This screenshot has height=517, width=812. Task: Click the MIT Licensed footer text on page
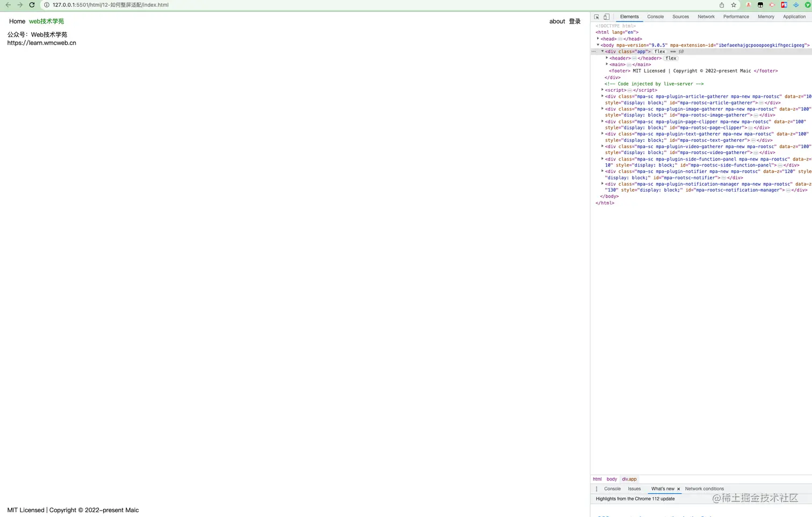click(73, 510)
